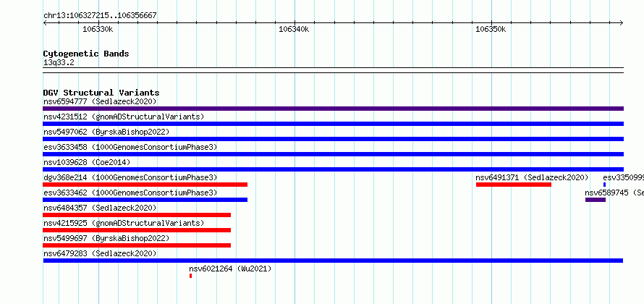
Task: Open dgv368e214 (1000GenomesConsortiumPhase3) label
Action: pos(130,177)
